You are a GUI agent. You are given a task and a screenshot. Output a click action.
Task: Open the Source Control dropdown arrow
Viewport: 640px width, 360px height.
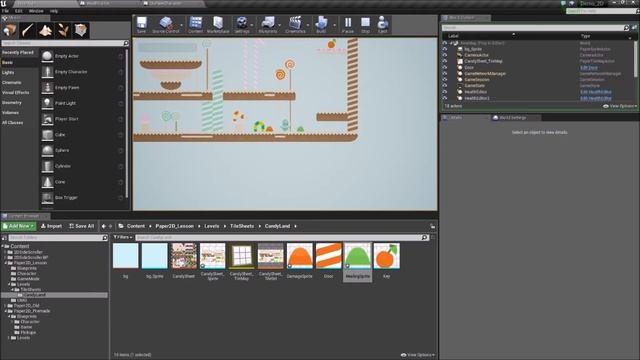[x=181, y=25]
